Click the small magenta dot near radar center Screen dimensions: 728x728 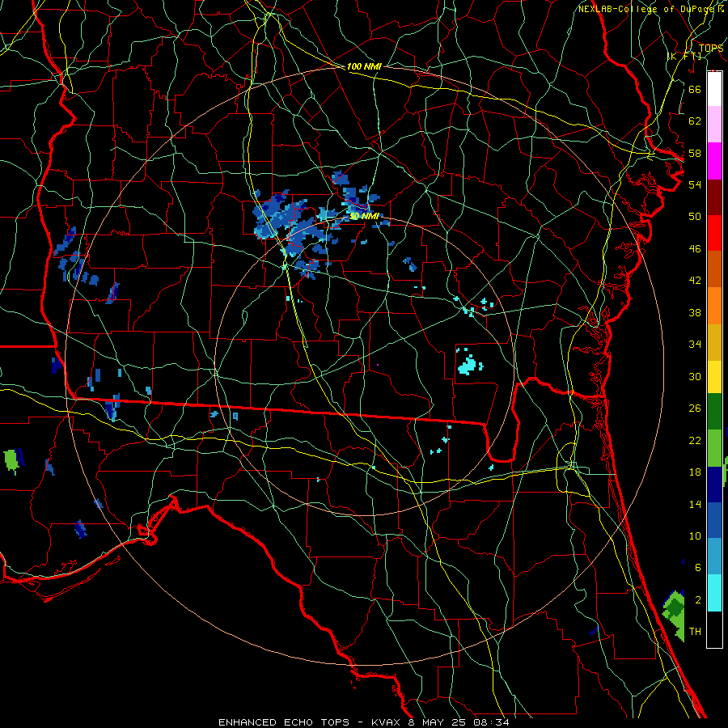point(378,365)
